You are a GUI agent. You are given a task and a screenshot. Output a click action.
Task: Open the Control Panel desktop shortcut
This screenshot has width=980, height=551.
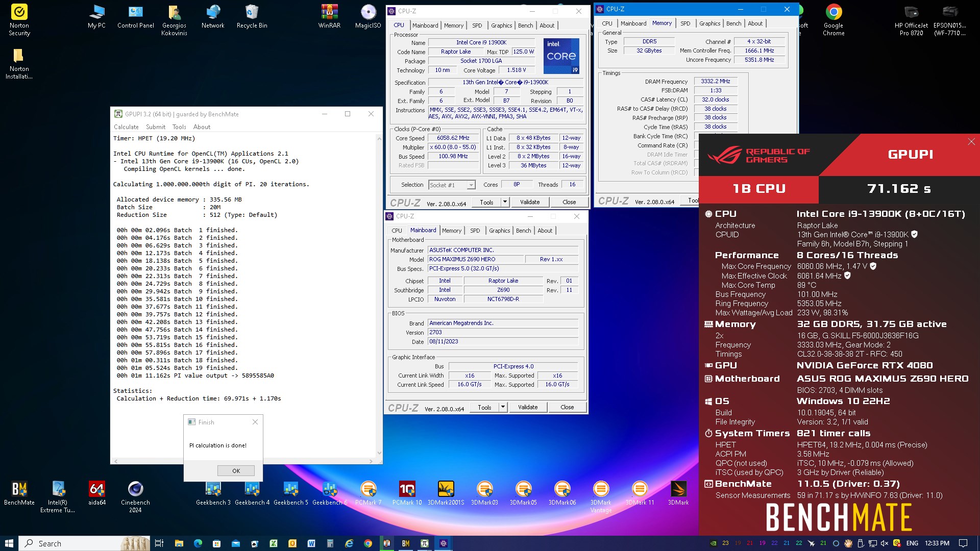coord(135,17)
